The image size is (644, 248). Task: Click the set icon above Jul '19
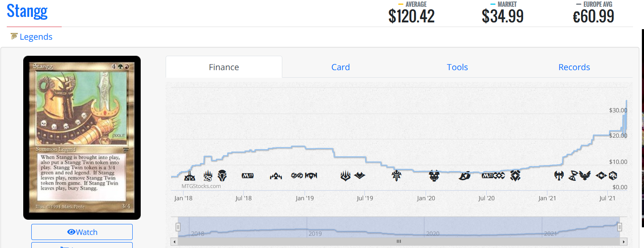(360, 175)
